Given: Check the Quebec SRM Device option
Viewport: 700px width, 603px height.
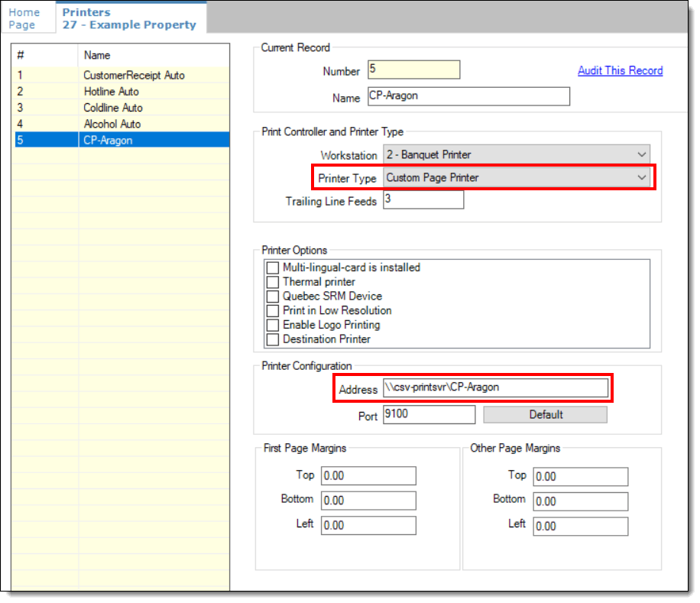Looking at the screenshot, I should pos(273,297).
